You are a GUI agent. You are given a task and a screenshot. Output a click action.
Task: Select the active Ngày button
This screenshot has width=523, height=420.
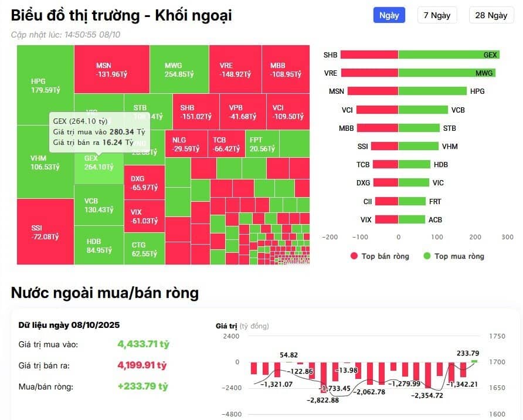(389, 15)
